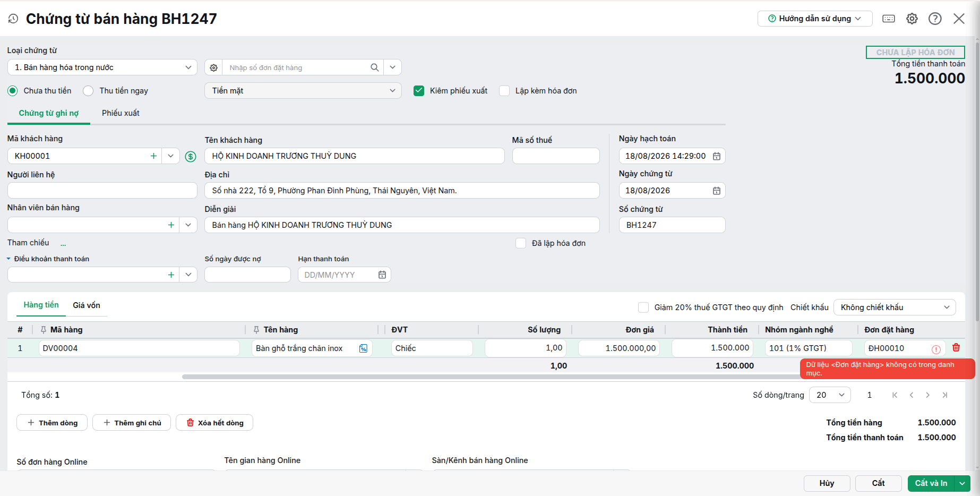Delete row DV00004 with trash icon
The image size is (980, 496).
(956, 348)
